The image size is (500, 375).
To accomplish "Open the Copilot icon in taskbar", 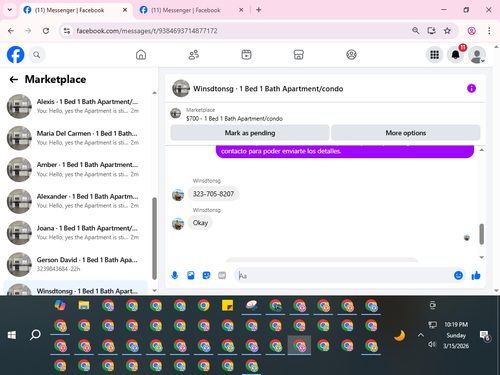I will coord(60,305).
